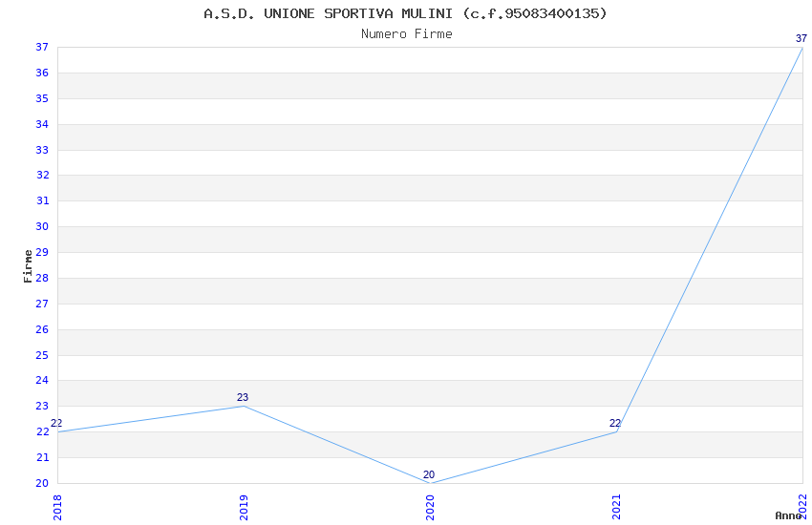Click y-axis tick value 30
The height and width of the screenshot is (525, 812).
click(x=42, y=226)
